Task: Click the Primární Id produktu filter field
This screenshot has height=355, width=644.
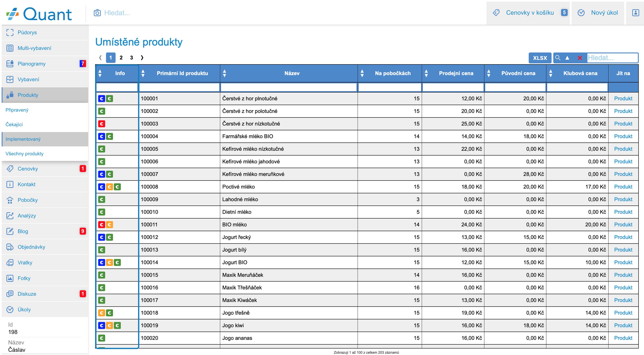Action: 179,87
